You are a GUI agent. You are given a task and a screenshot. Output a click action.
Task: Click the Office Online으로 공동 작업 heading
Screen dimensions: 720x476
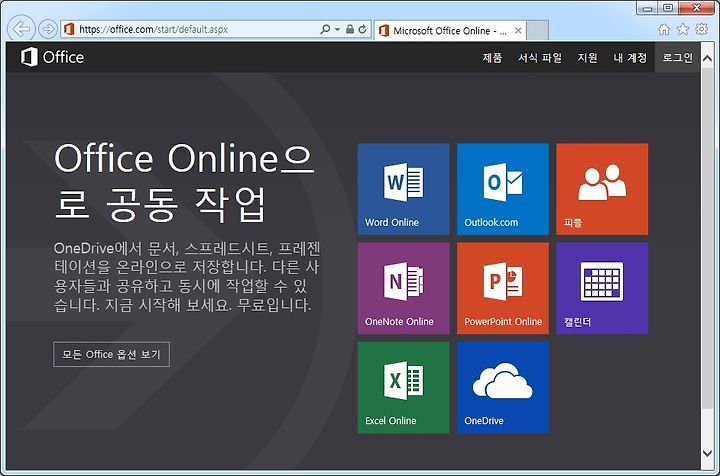pyautogui.click(x=184, y=181)
